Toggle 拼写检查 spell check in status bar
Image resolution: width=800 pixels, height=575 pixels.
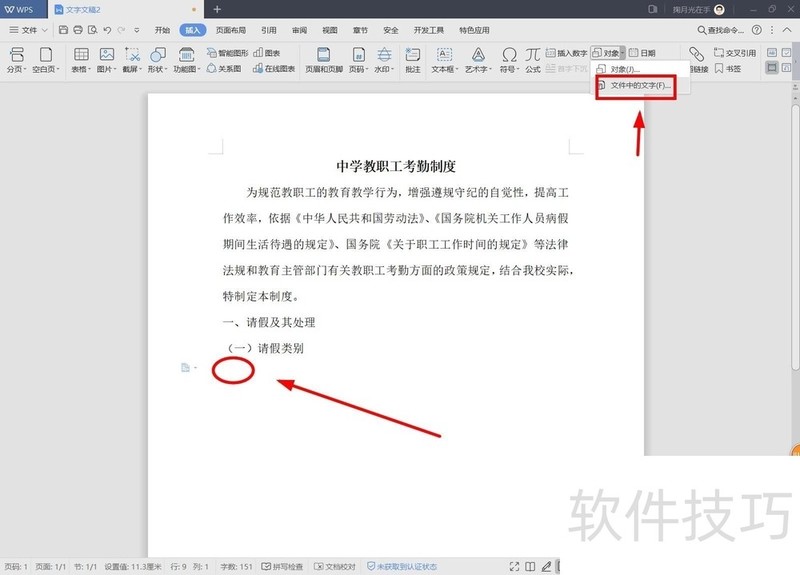point(282,566)
